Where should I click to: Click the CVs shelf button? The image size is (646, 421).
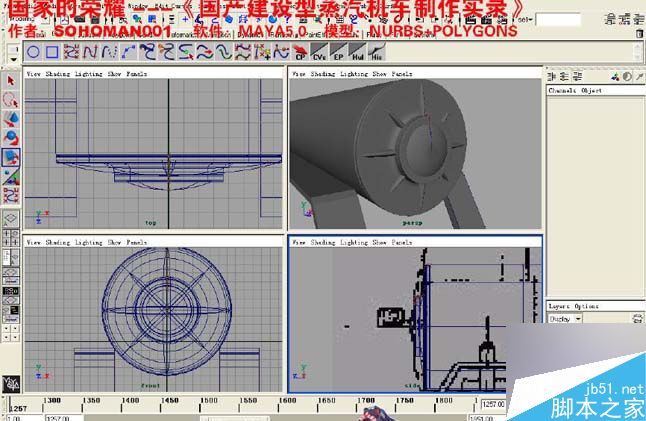(x=319, y=52)
